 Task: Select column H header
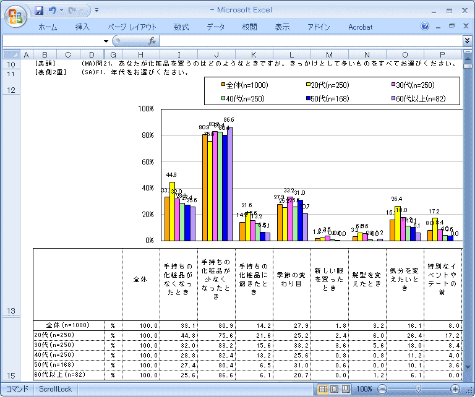(x=141, y=55)
